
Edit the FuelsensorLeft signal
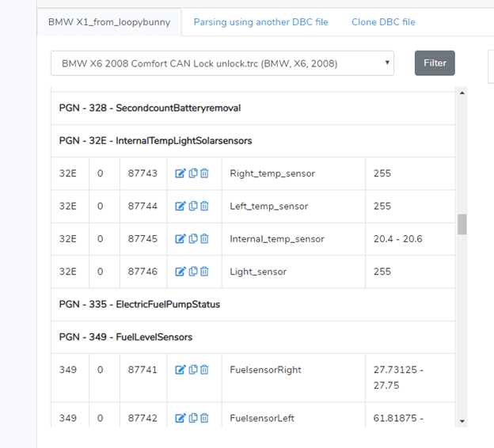180,418
